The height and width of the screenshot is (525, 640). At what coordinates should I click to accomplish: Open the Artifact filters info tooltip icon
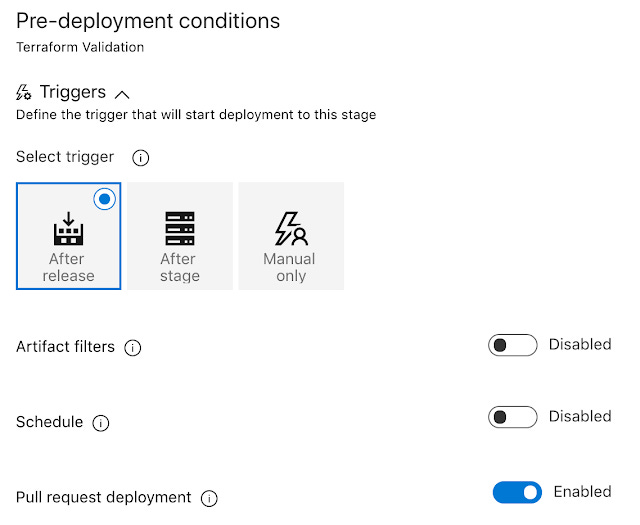(133, 348)
